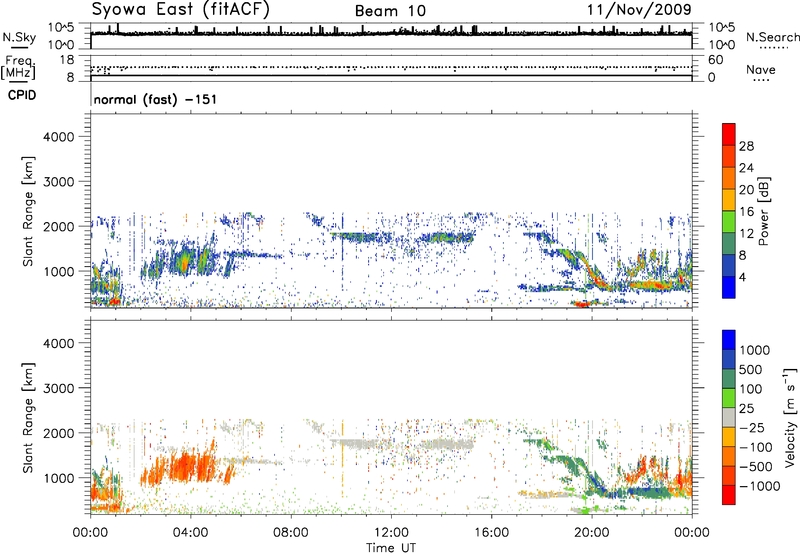Click the '20:00' time axis label
Viewport: 800px width, 554px height.
pos(592,533)
